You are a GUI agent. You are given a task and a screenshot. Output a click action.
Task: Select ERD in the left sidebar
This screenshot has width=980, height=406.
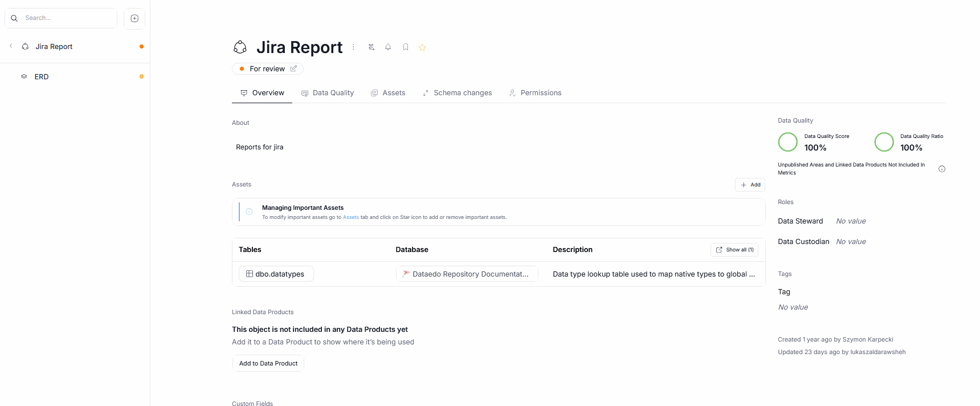pyautogui.click(x=42, y=76)
